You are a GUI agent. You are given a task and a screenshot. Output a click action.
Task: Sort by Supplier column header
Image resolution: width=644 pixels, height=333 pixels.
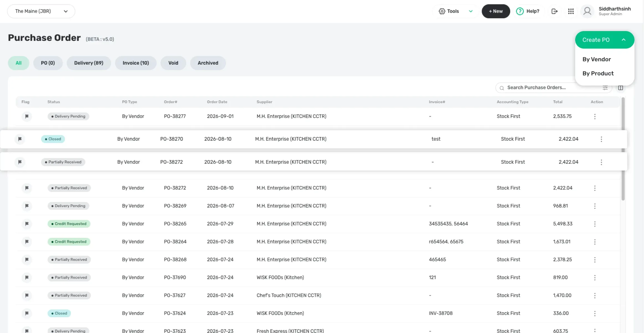[264, 102]
